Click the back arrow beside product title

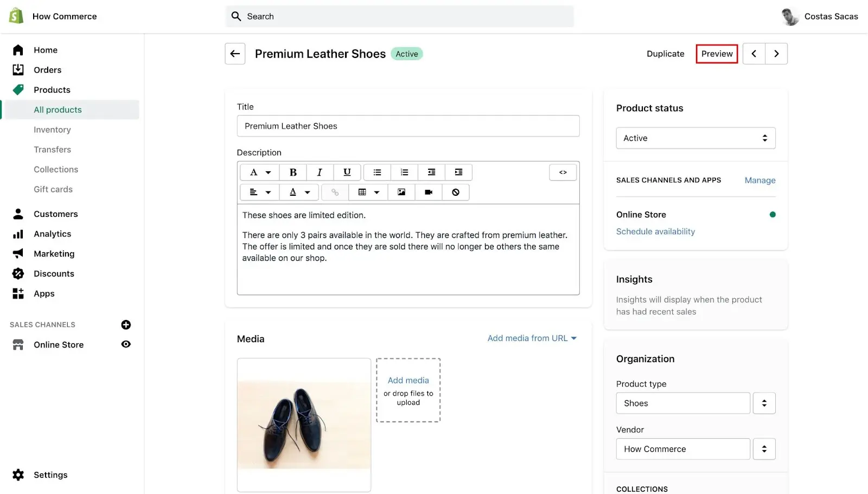(x=235, y=54)
